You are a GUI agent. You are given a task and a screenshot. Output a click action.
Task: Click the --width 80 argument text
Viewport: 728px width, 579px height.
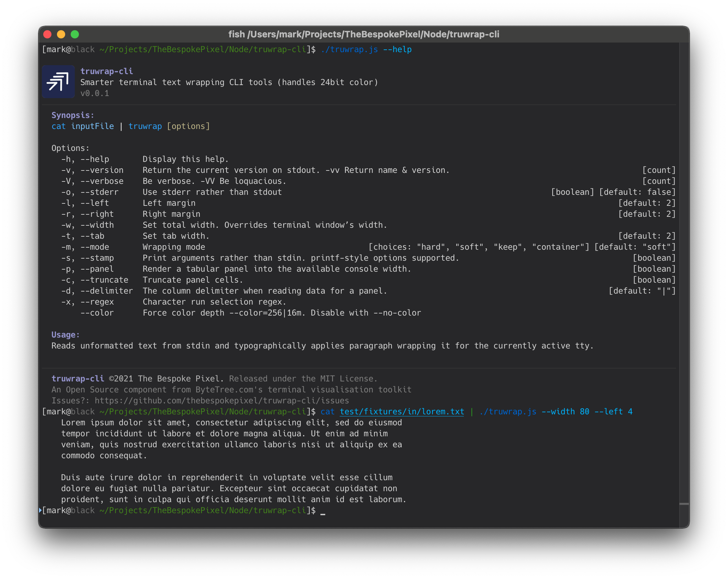point(565,412)
